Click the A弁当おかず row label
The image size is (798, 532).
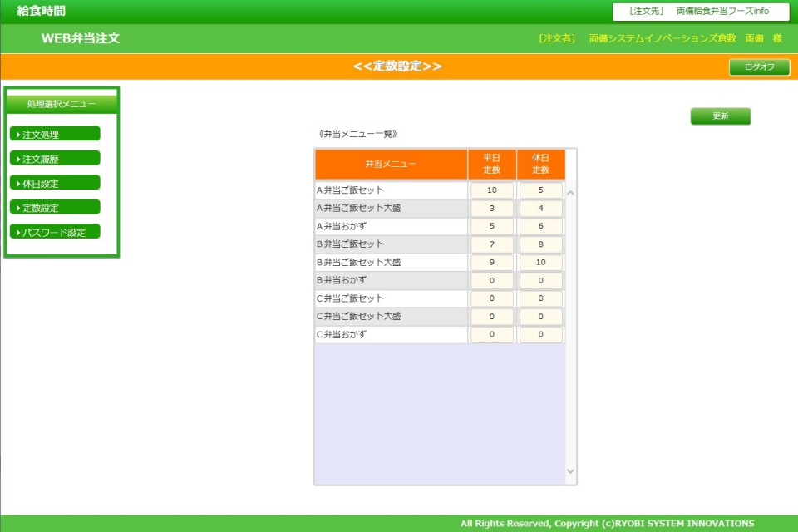342,226
